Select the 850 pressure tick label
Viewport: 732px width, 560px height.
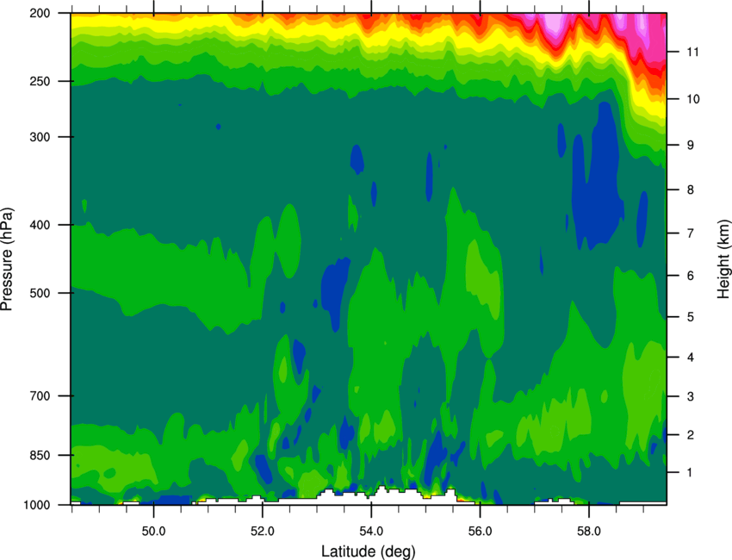click(40, 455)
